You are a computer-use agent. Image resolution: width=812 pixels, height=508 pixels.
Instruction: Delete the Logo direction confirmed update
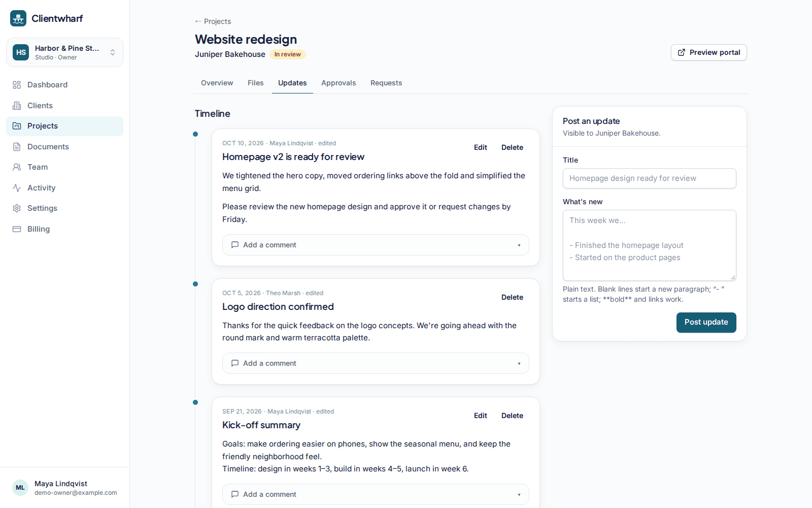point(512,297)
